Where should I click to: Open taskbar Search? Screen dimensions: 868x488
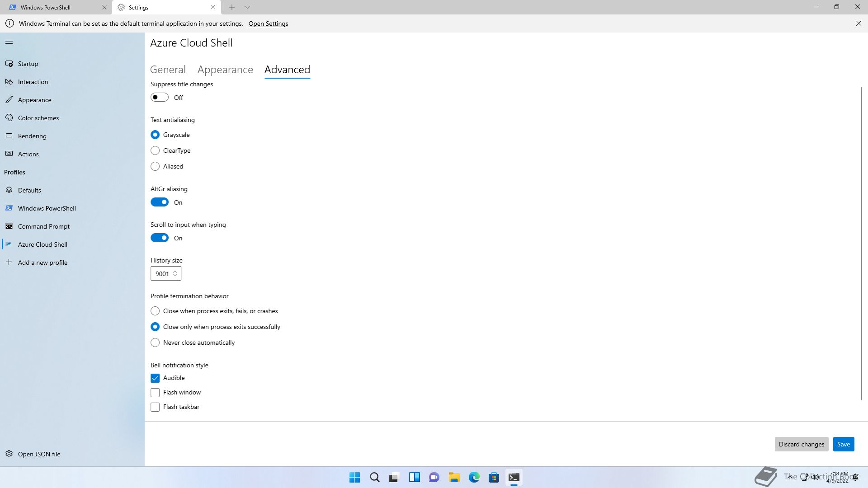click(x=375, y=477)
